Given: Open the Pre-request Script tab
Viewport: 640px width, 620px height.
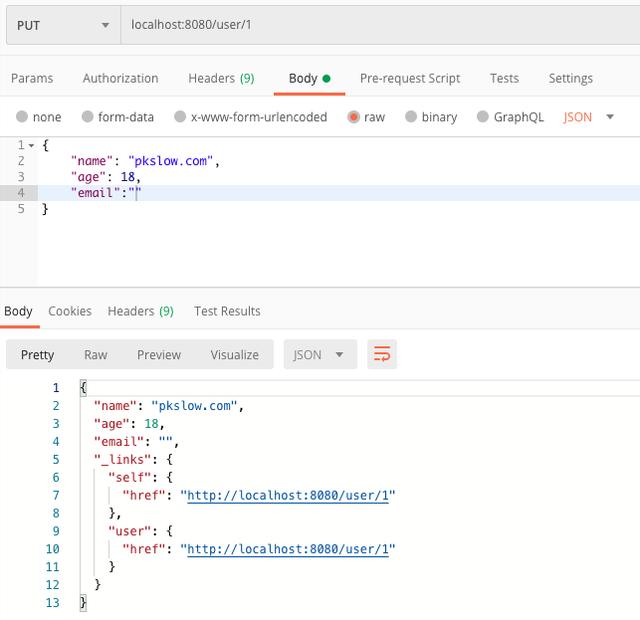Looking at the screenshot, I should (410, 78).
